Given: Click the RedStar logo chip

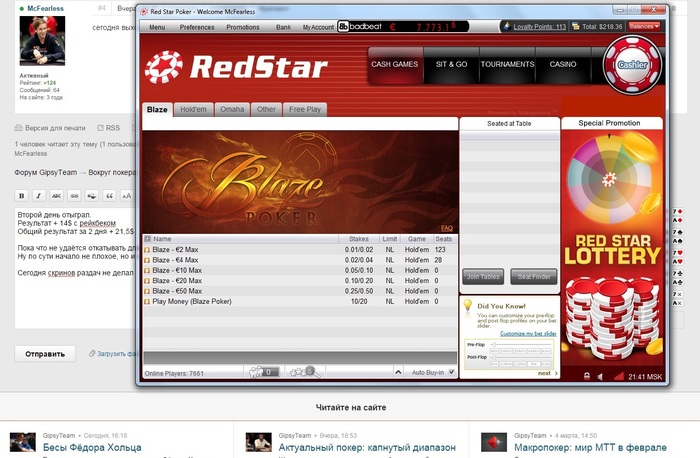Looking at the screenshot, I should tap(164, 67).
